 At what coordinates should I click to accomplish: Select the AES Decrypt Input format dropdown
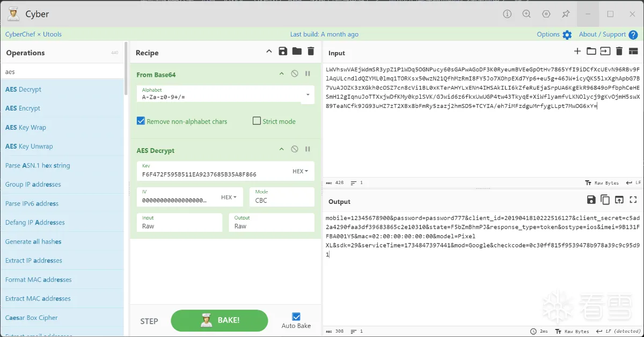point(179,223)
